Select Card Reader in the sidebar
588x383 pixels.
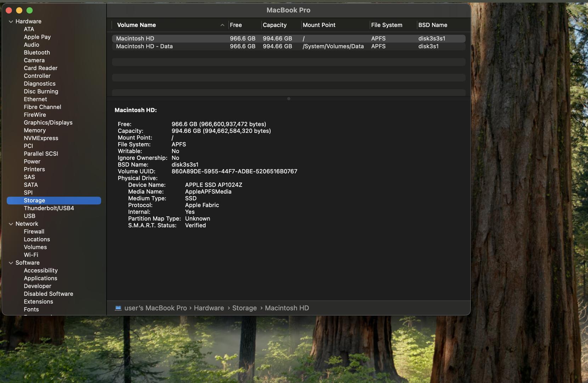click(x=40, y=68)
